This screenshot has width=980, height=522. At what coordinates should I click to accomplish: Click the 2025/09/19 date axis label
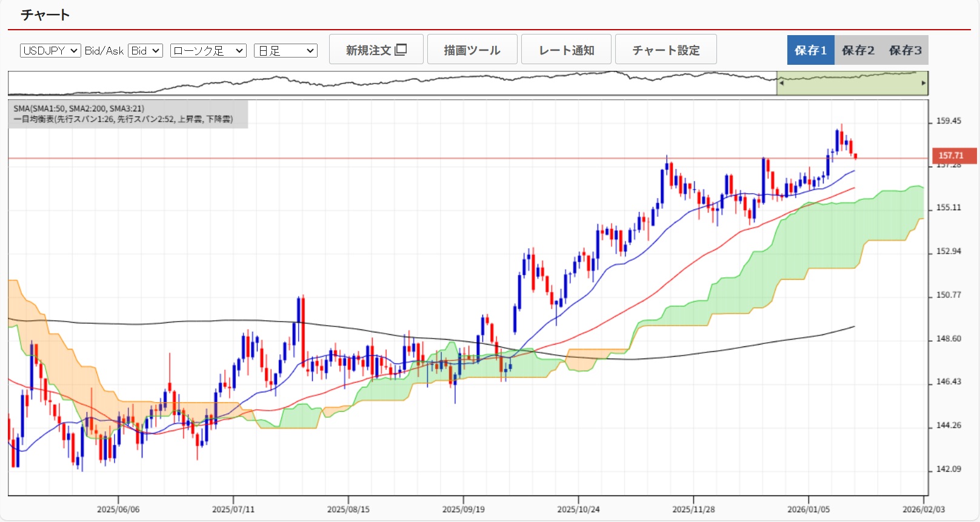tap(463, 509)
